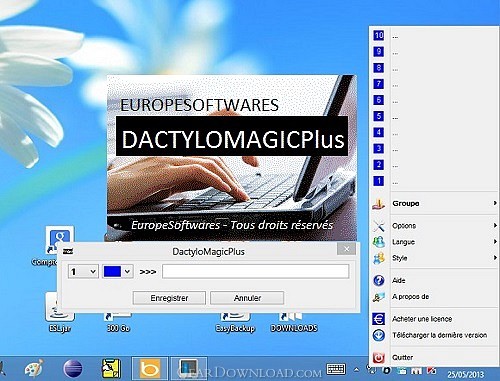Click the DactyloMagicPlus title bar icon
Image resolution: width=500 pixels, height=381 pixels.
click(x=68, y=252)
